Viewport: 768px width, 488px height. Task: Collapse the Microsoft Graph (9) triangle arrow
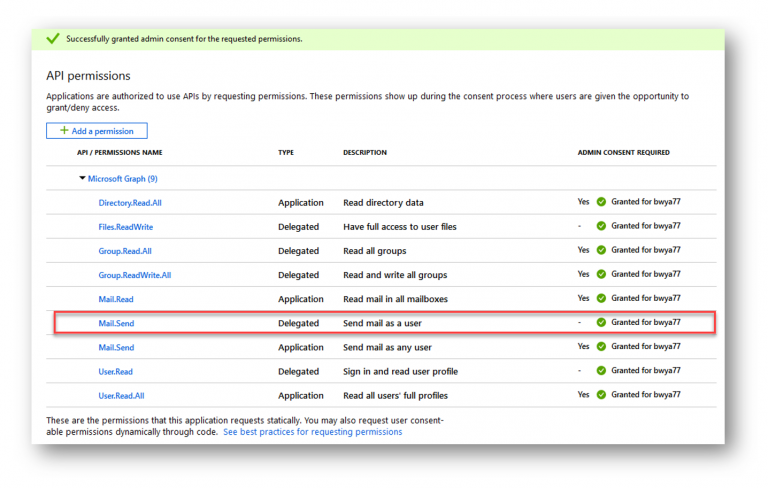[82, 178]
